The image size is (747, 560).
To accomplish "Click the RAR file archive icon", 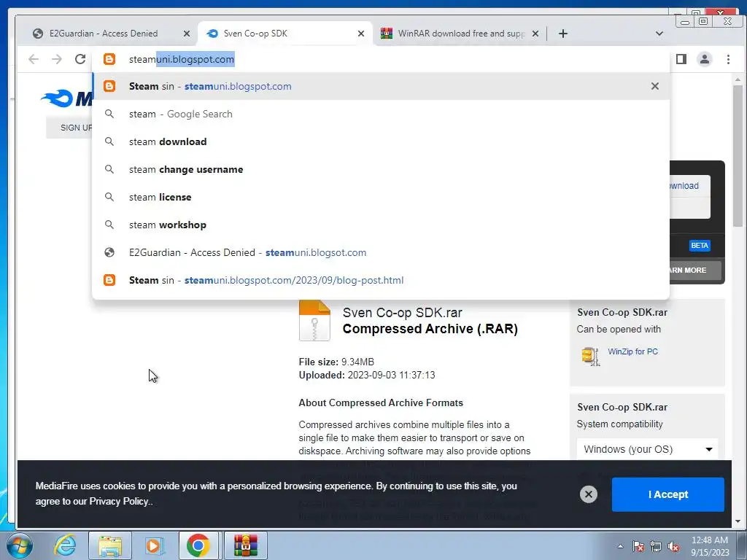I will 314,320.
